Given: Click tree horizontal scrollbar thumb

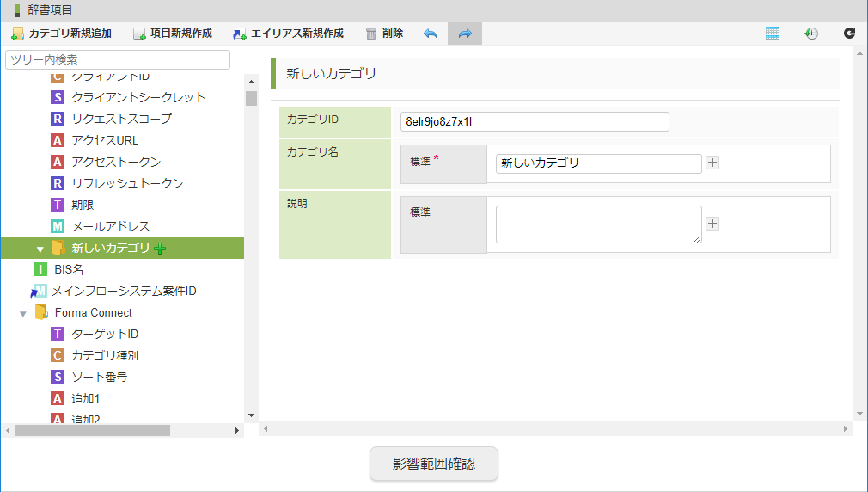Looking at the screenshot, I should point(92,430).
